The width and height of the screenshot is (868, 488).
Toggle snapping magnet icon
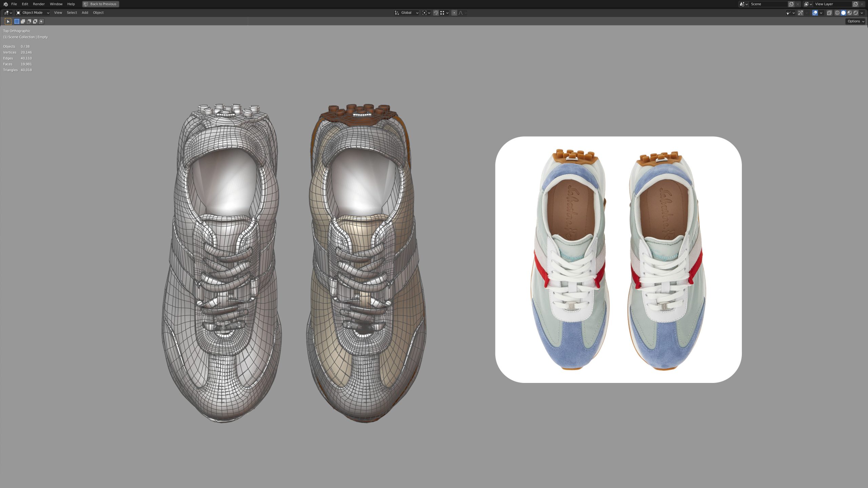(436, 13)
